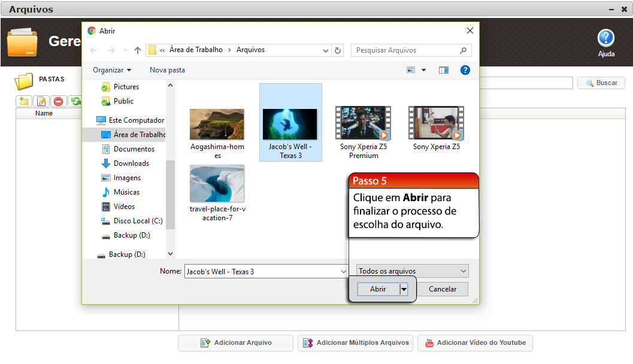Open the blue help icon in the dialog

465,70
